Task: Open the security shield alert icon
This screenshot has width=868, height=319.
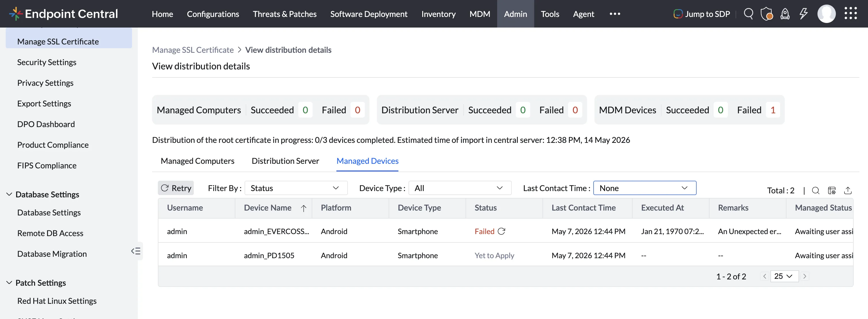Action: pyautogui.click(x=767, y=14)
